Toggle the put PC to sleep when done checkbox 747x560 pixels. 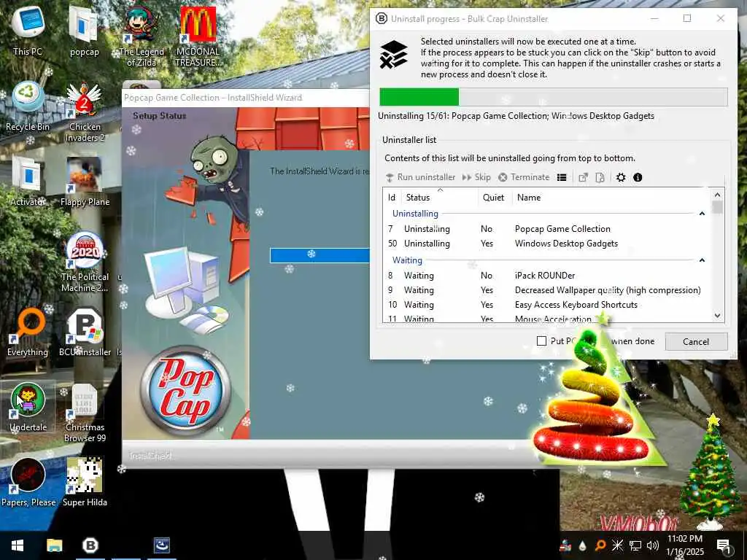[542, 341]
